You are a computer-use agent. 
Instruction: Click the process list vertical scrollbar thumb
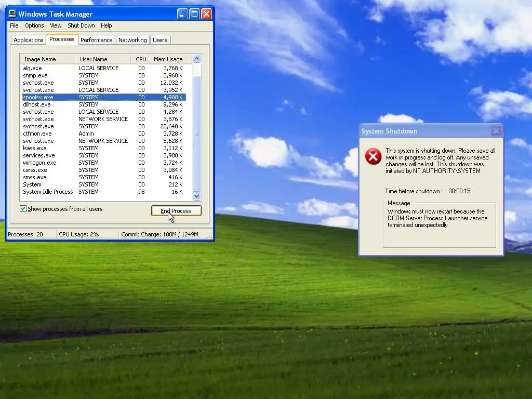tap(197, 134)
